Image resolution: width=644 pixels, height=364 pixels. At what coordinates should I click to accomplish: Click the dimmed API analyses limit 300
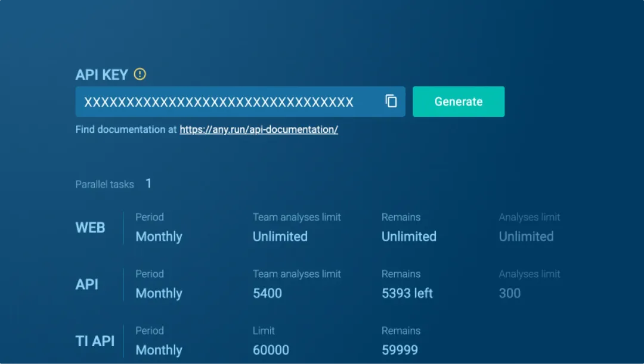[510, 293]
